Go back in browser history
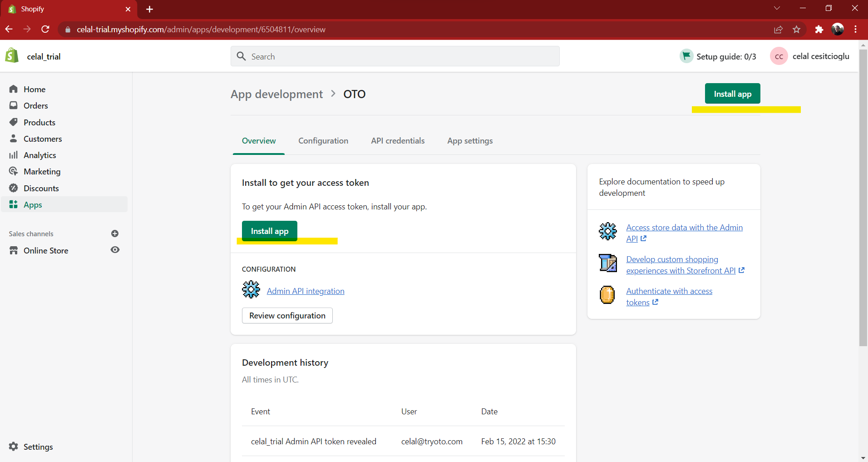Image resolution: width=868 pixels, height=462 pixels. click(x=9, y=29)
